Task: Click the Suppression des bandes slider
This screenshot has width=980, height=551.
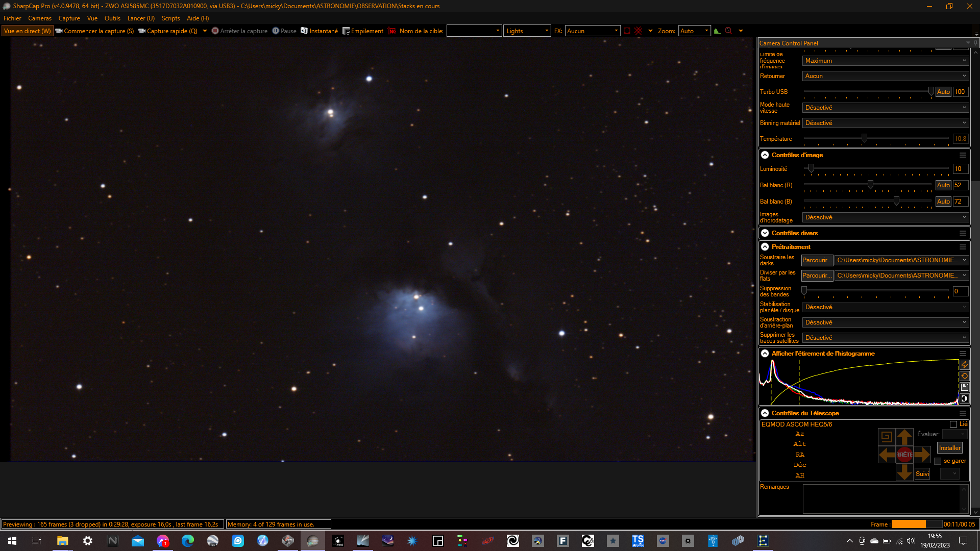Action: (x=876, y=291)
